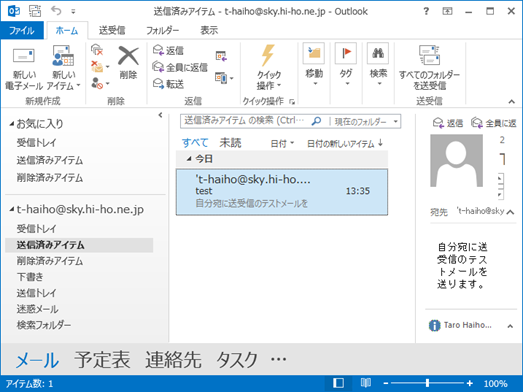Open 受信トレイ under お気に入り

point(37,143)
